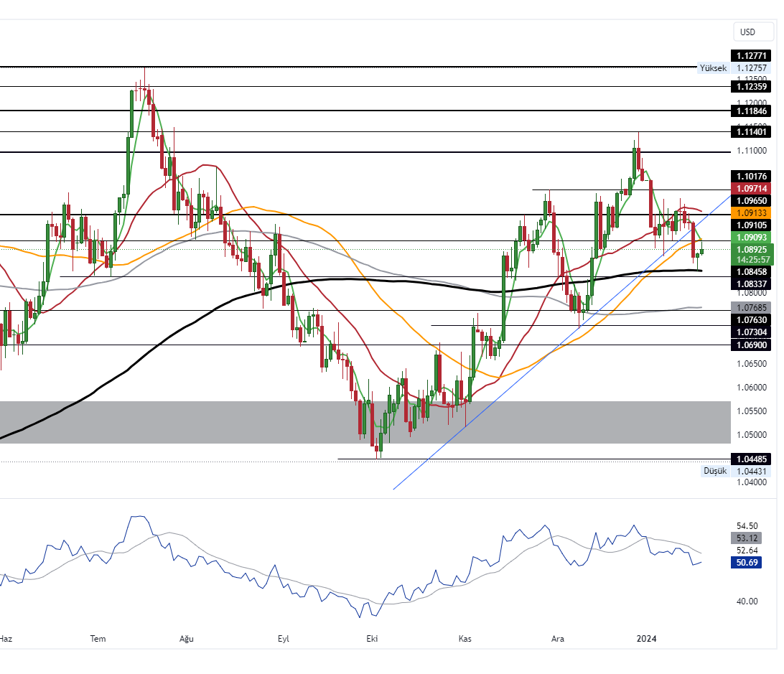784x674 pixels.
Task: Select the 1.06900 price level label
Action: 751,345
